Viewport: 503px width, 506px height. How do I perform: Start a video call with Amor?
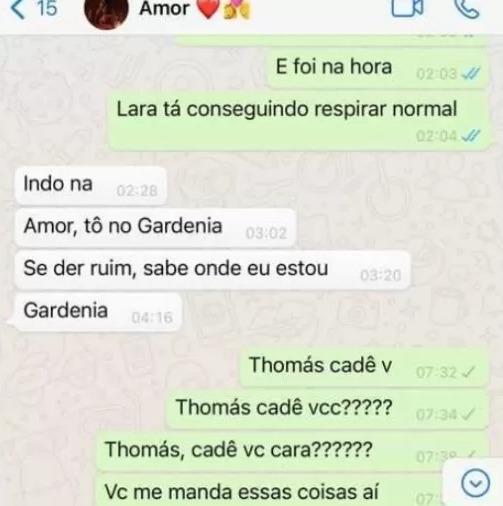(407, 7)
